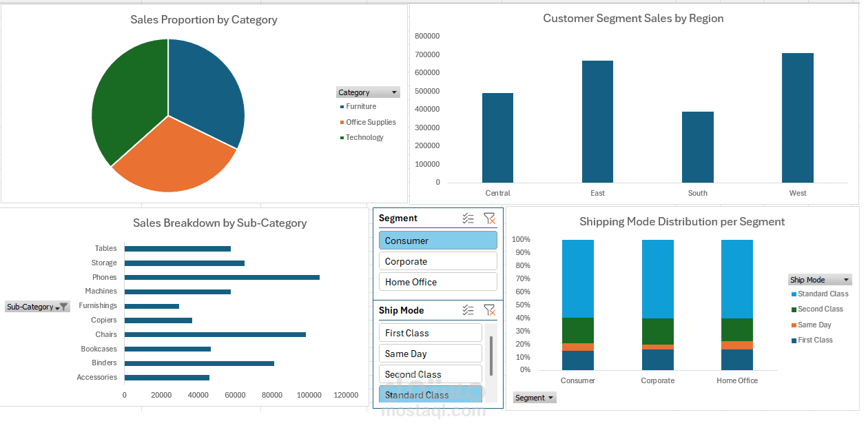Click the Furniture legend color marker

tap(342, 107)
